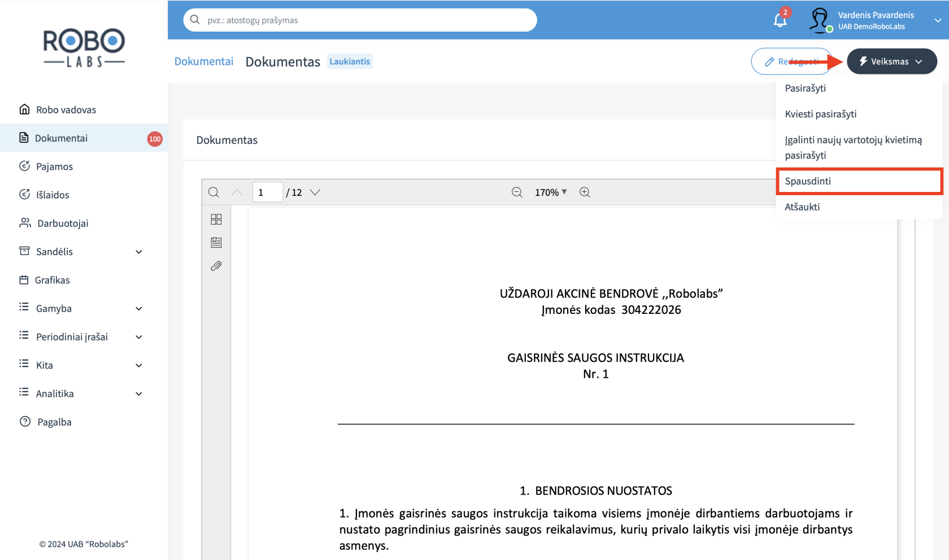
Task: Open the notifications bell
Action: coord(780,20)
